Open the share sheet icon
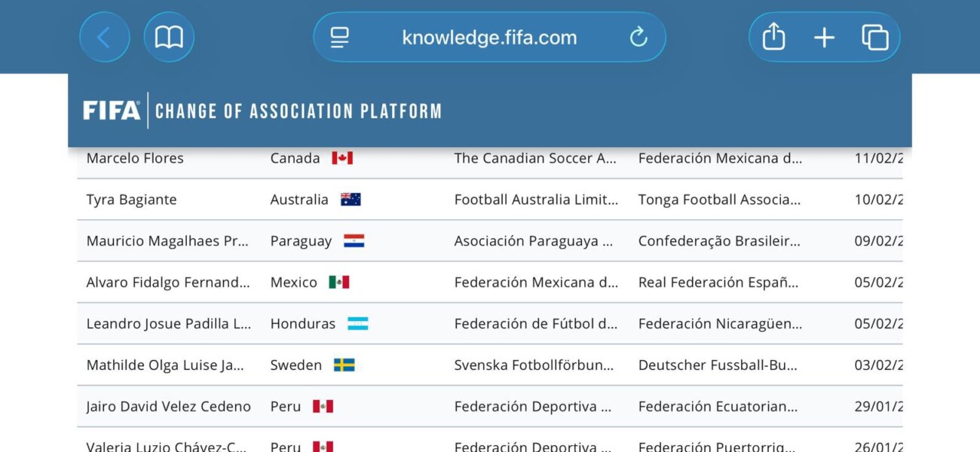 pyautogui.click(x=773, y=37)
